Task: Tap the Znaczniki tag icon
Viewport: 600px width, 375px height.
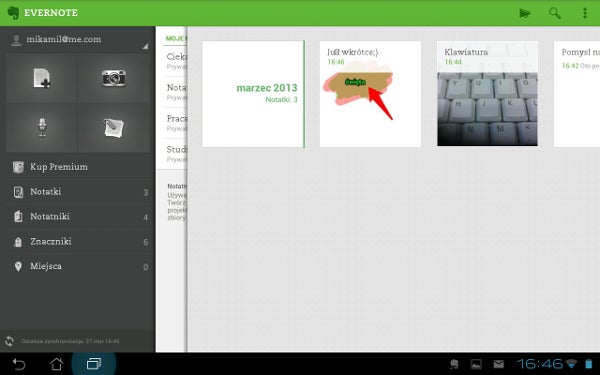Action: point(18,242)
